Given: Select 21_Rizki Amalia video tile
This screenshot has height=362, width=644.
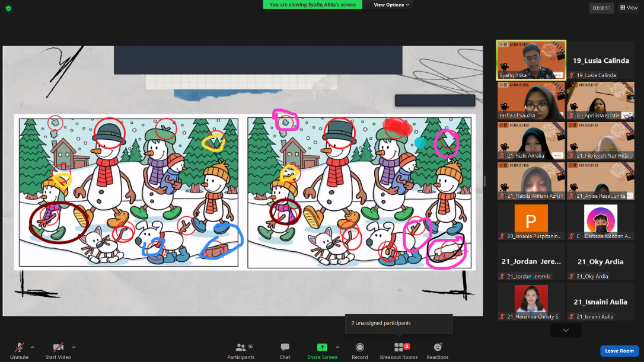Looking at the screenshot, I should 531,141.
